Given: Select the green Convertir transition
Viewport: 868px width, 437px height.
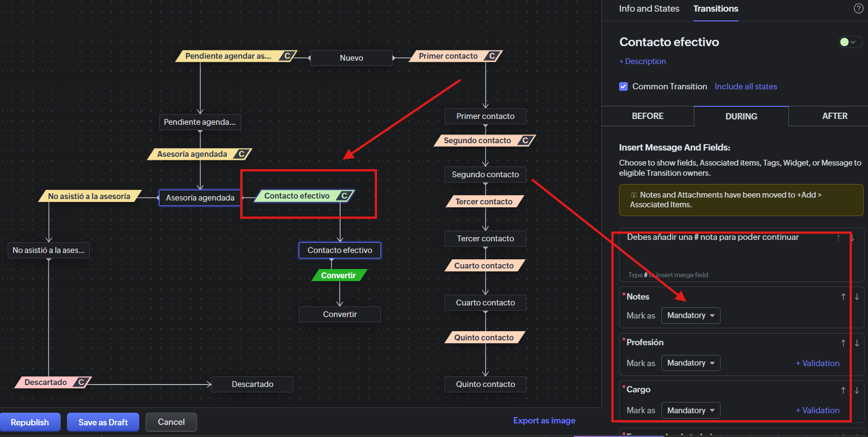Looking at the screenshot, I should tap(338, 276).
